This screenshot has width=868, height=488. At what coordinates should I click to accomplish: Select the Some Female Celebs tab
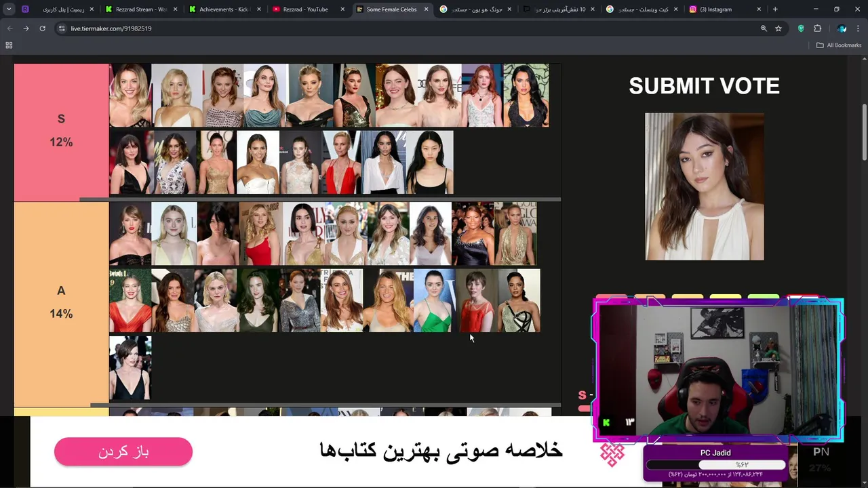pyautogui.click(x=391, y=9)
